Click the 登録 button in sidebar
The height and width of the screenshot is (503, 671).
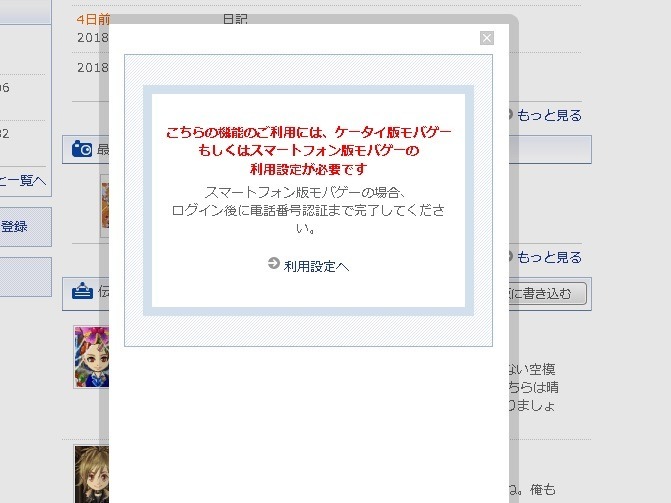pyautogui.click(x=25, y=227)
